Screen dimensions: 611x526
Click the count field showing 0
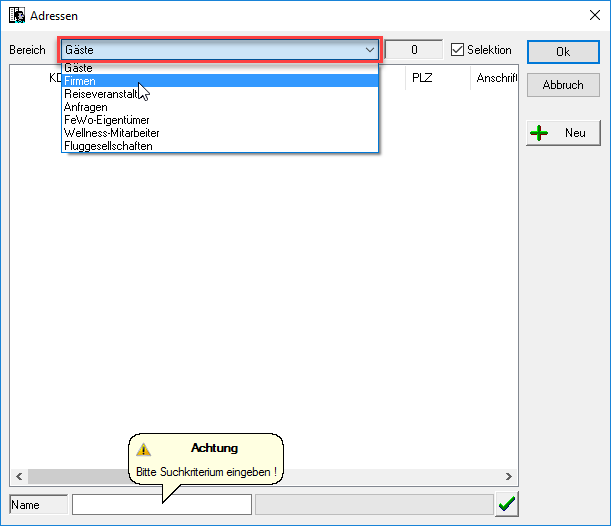[414, 49]
